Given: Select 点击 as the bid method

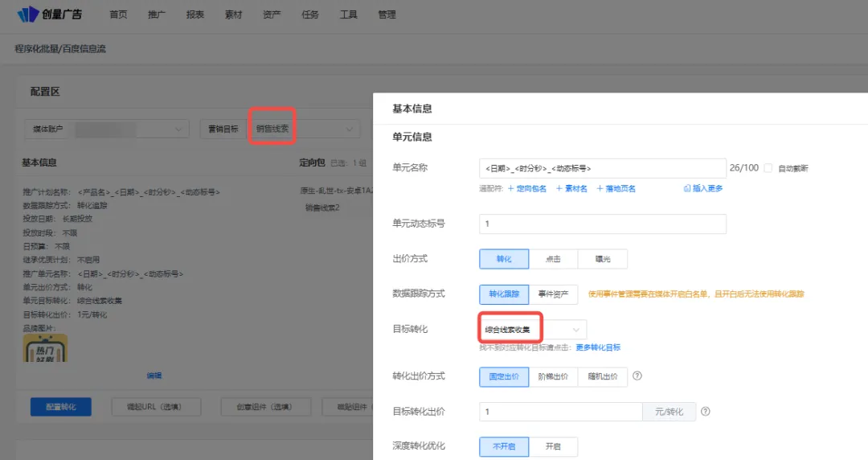Looking at the screenshot, I should pos(553,259).
